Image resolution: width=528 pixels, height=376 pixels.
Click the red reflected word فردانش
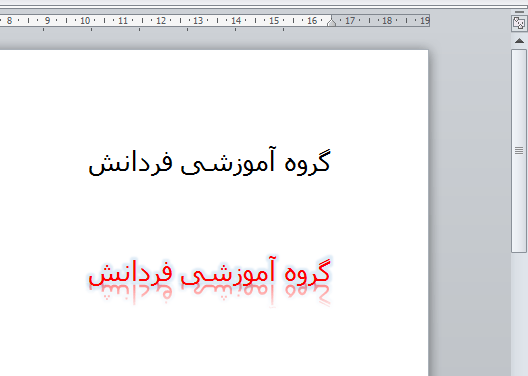click(x=130, y=274)
